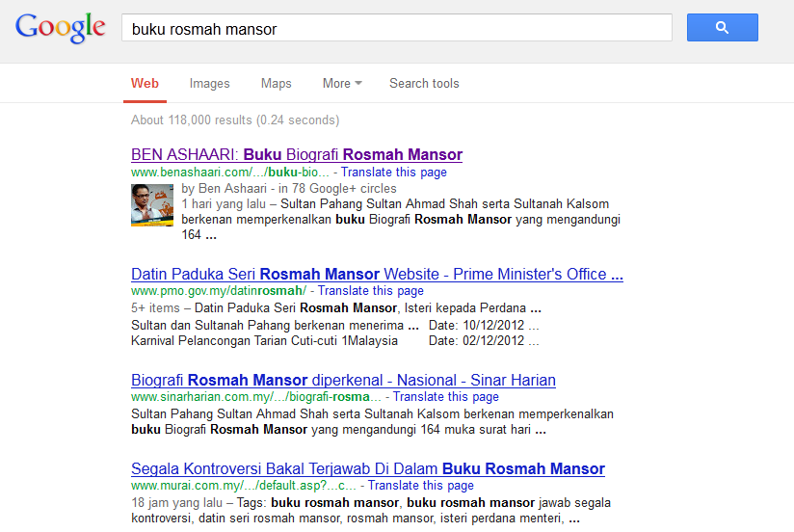Open 'BEN ASHAARI: Buku Biografi Rosmah Mansor' result
This screenshot has height=532, width=794.
[x=297, y=154]
